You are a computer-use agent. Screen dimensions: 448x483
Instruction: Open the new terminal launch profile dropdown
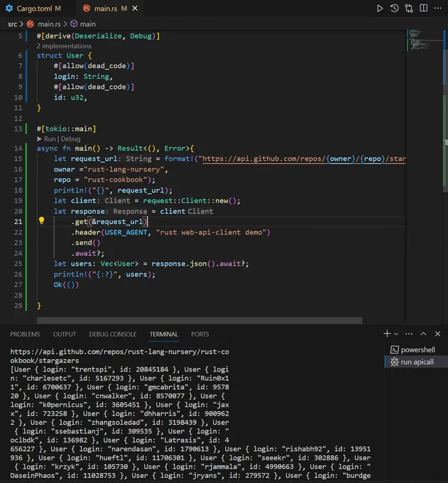[x=396, y=334]
